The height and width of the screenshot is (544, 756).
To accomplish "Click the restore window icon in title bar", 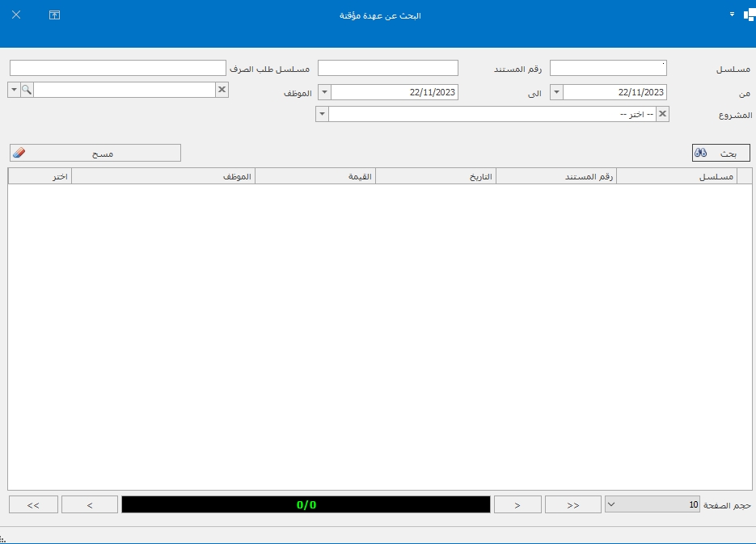I will (55, 15).
